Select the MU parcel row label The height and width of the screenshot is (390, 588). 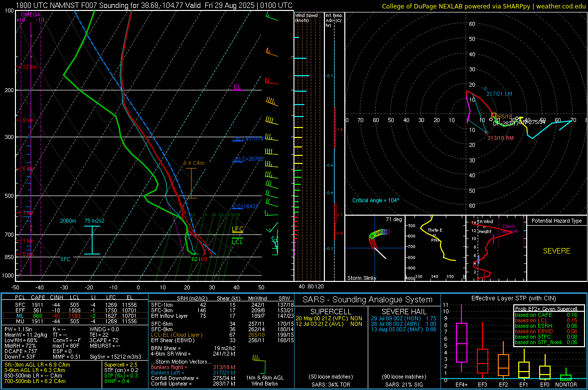click(x=20, y=321)
